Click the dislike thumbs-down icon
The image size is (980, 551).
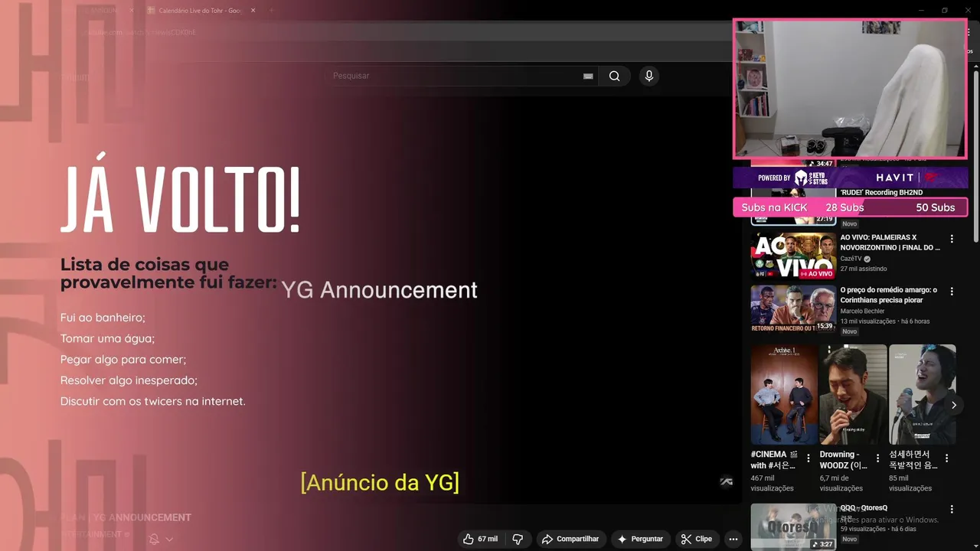[518, 539]
